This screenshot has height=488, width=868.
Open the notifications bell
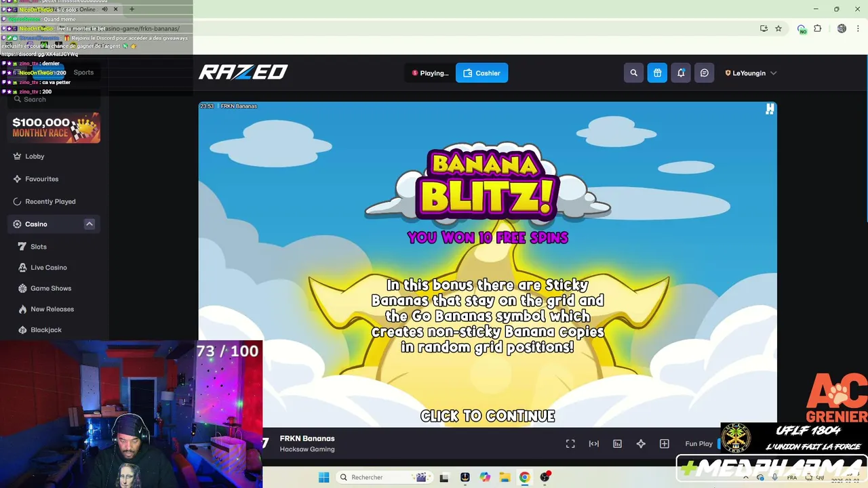pos(681,73)
